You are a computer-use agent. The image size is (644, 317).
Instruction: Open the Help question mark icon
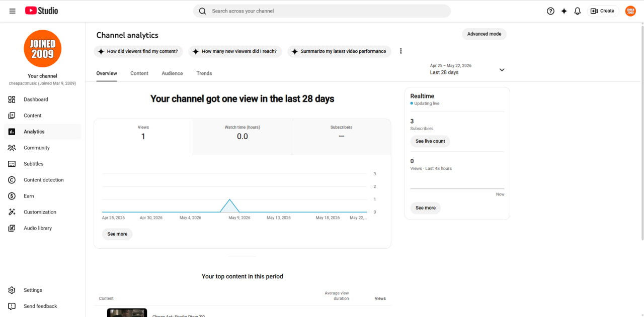[550, 11]
